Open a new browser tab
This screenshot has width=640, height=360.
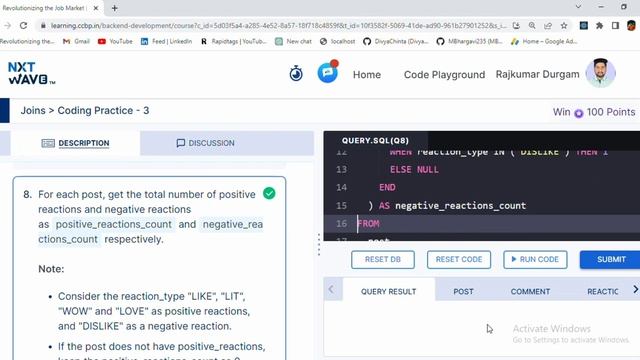pos(115,8)
